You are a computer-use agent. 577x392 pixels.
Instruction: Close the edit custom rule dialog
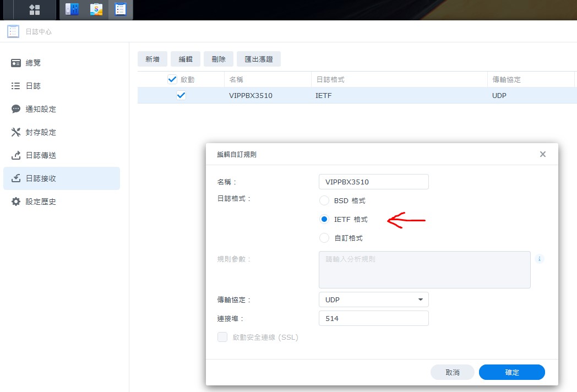pyautogui.click(x=543, y=154)
